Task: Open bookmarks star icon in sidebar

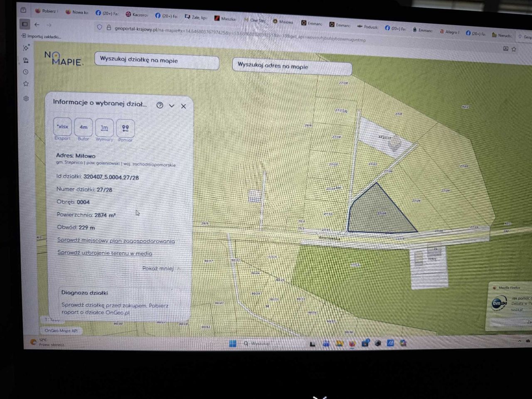Action: [26, 84]
